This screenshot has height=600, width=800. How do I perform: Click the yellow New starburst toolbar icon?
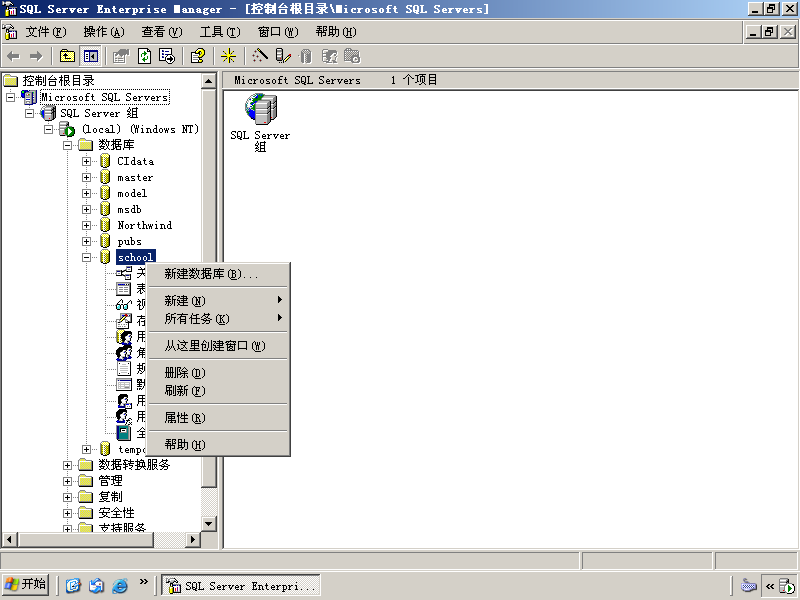[228, 56]
